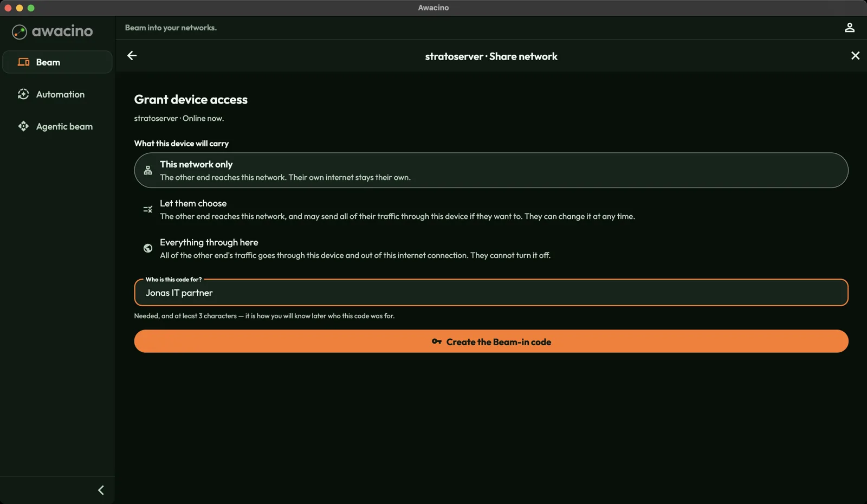This screenshot has width=867, height=504.
Task: Click the at least 3 characters hint text
Action: point(264,316)
